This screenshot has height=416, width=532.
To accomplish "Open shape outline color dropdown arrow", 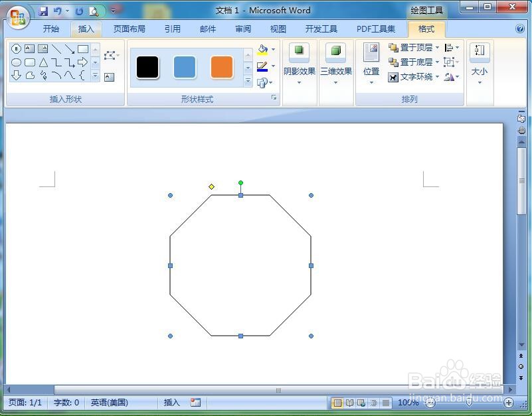I will tap(273, 66).
